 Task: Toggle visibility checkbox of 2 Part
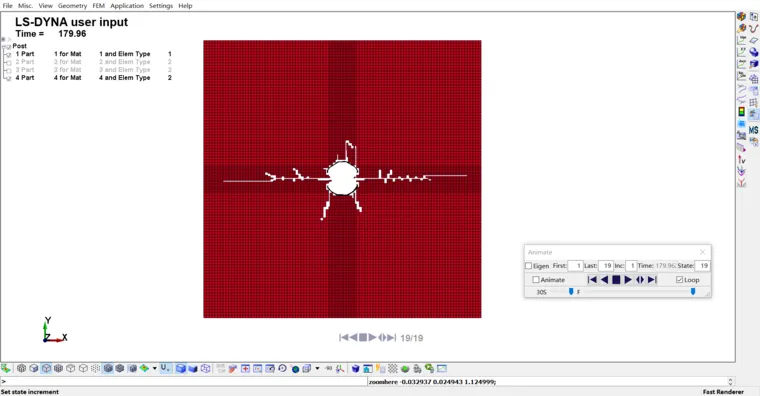pos(9,62)
